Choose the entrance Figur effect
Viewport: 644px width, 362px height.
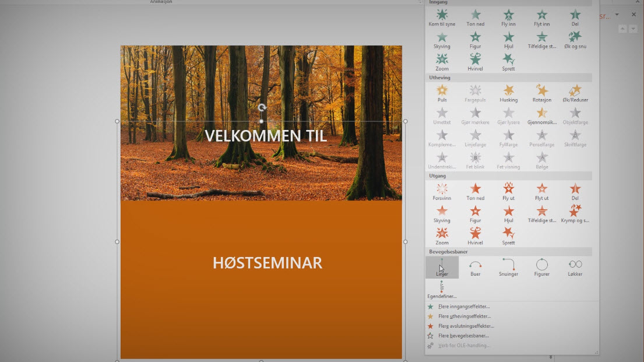pyautogui.click(x=475, y=40)
